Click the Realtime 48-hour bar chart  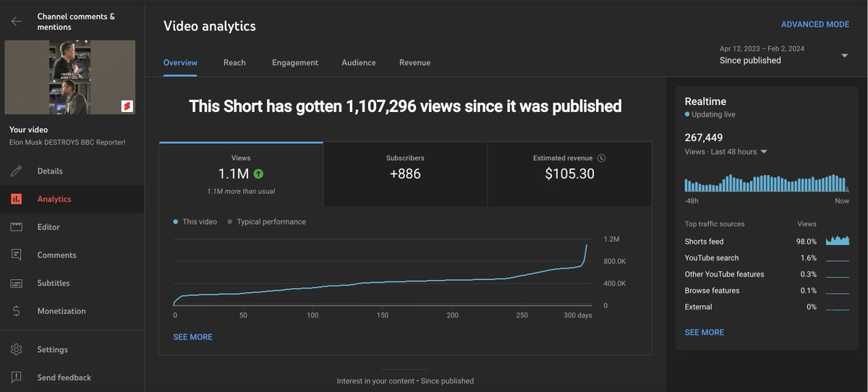[x=767, y=182]
